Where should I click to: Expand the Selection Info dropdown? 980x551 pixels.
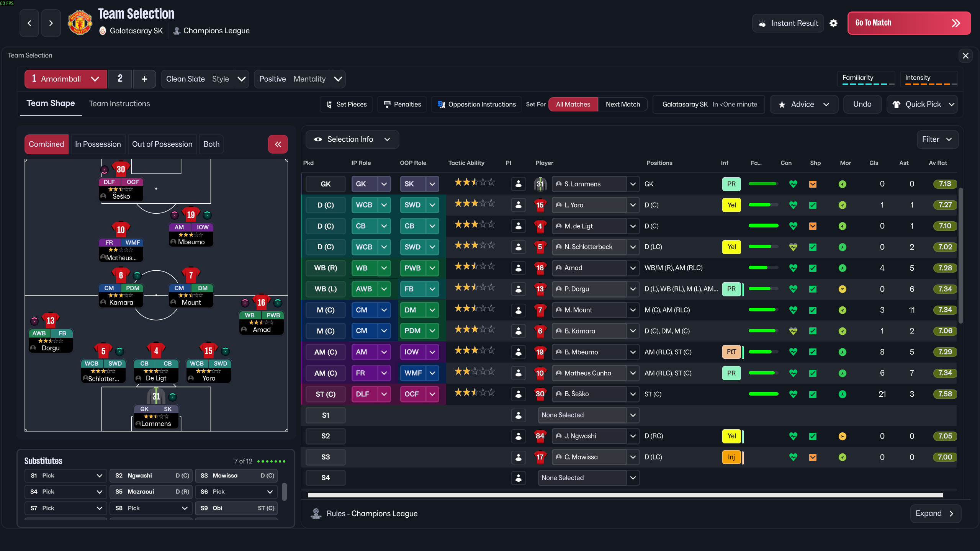[352, 139]
